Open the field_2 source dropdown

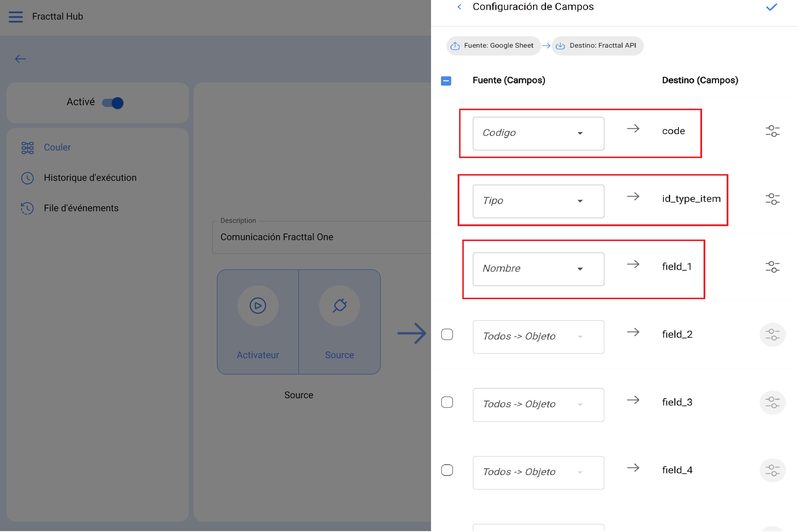point(538,337)
